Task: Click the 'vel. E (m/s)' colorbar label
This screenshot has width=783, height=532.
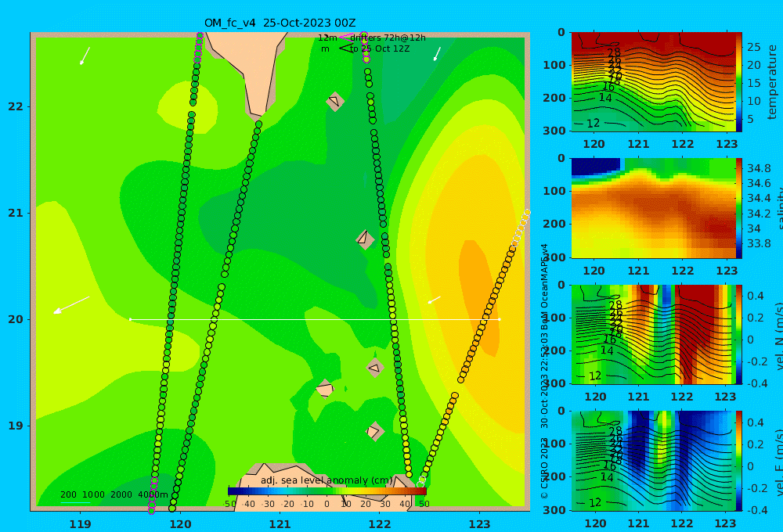Action: pyautogui.click(x=779, y=462)
